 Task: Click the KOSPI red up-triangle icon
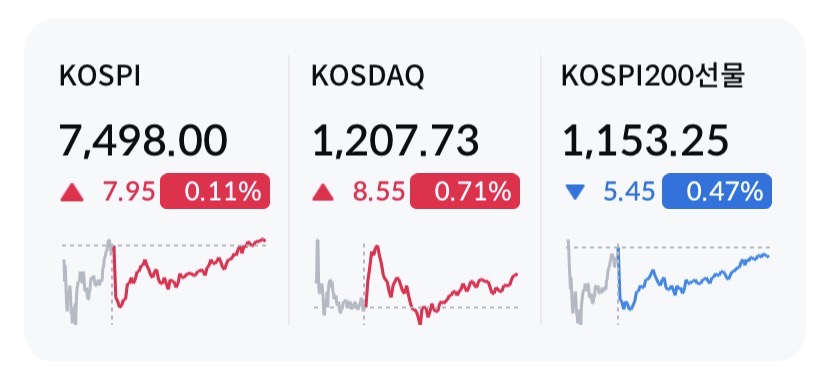(x=72, y=192)
